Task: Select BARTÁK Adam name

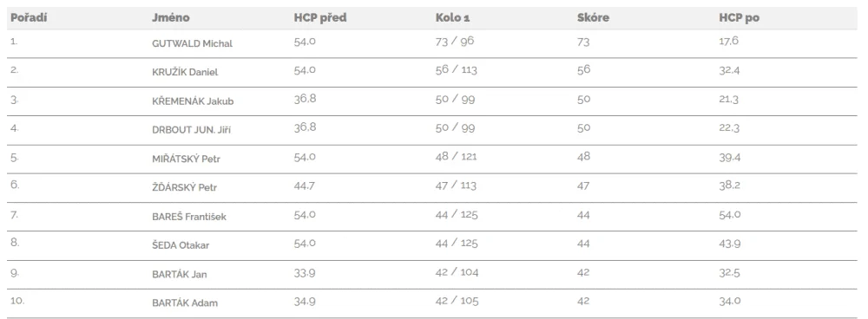Action: (185, 303)
